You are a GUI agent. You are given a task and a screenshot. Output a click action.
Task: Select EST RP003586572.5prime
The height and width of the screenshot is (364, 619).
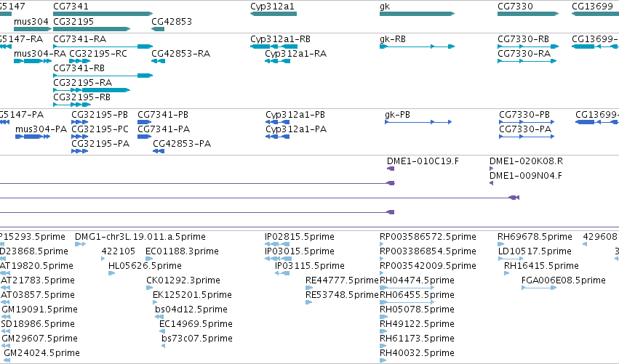(x=382, y=245)
